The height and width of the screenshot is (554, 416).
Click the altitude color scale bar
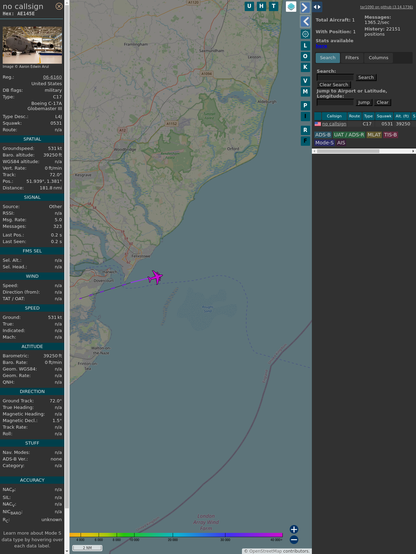click(176, 535)
